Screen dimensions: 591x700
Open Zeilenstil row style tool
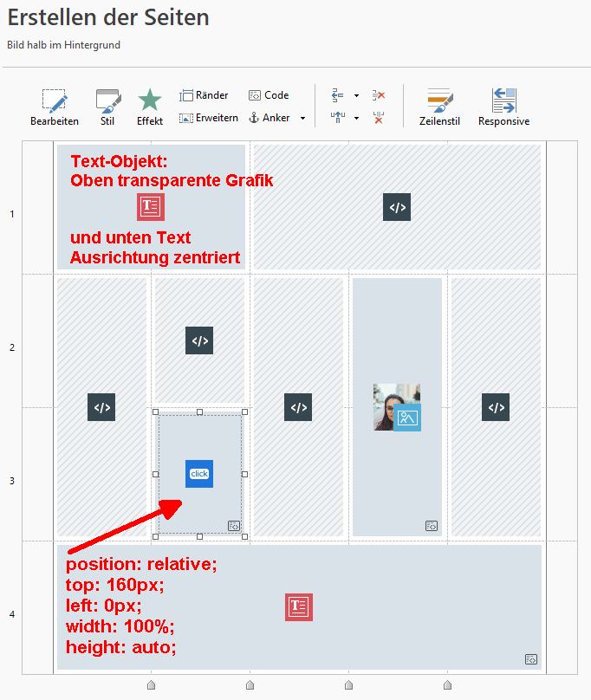[440, 107]
